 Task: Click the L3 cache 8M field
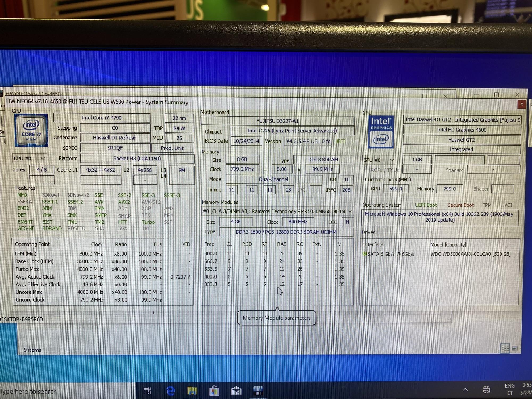(182, 175)
